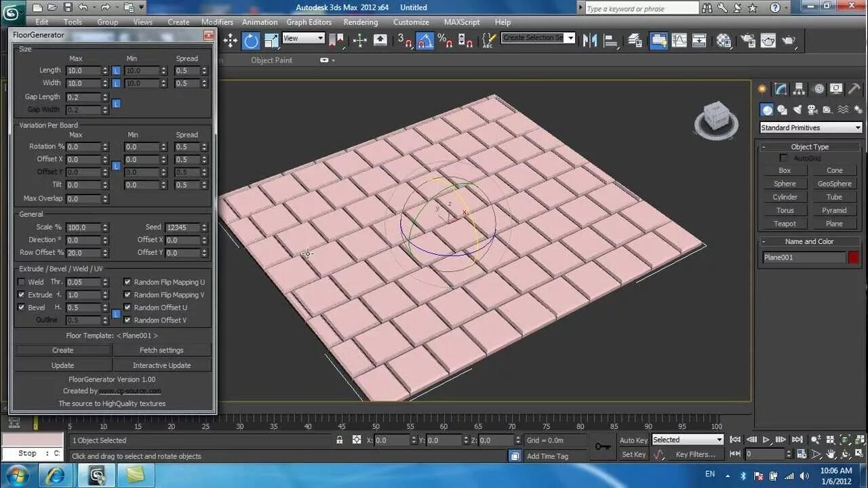Uncheck Random Flip Mapping U
Image resolution: width=868 pixels, height=488 pixels.
pyautogui.click(x=127, y=282)
